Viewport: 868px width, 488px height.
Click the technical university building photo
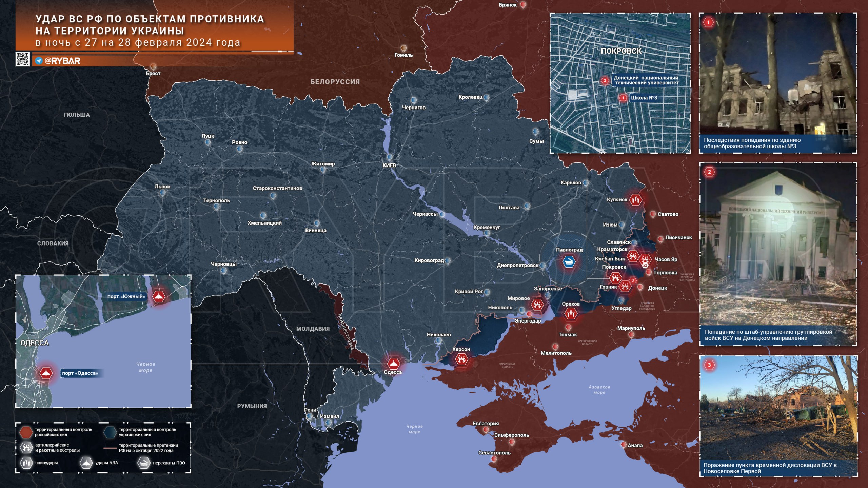point(778,244)
